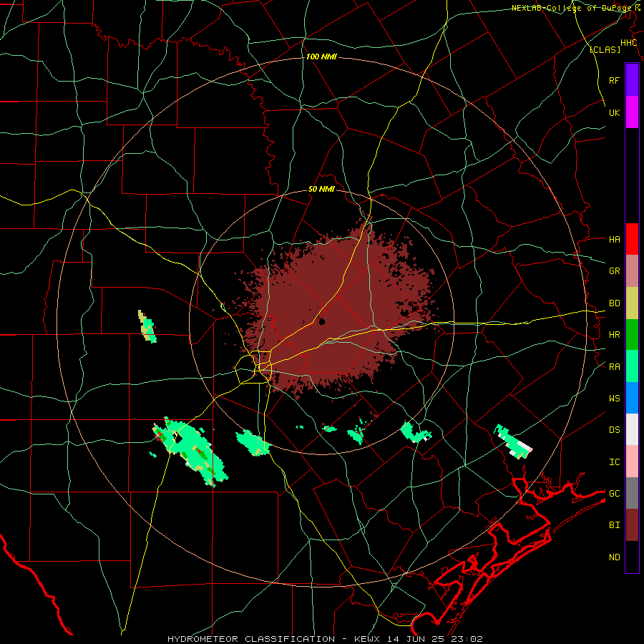The height and width of the screenshot is (644, 644).
Task: Select the brown BI legend color swatch
Action: click(x=632, y=525)
